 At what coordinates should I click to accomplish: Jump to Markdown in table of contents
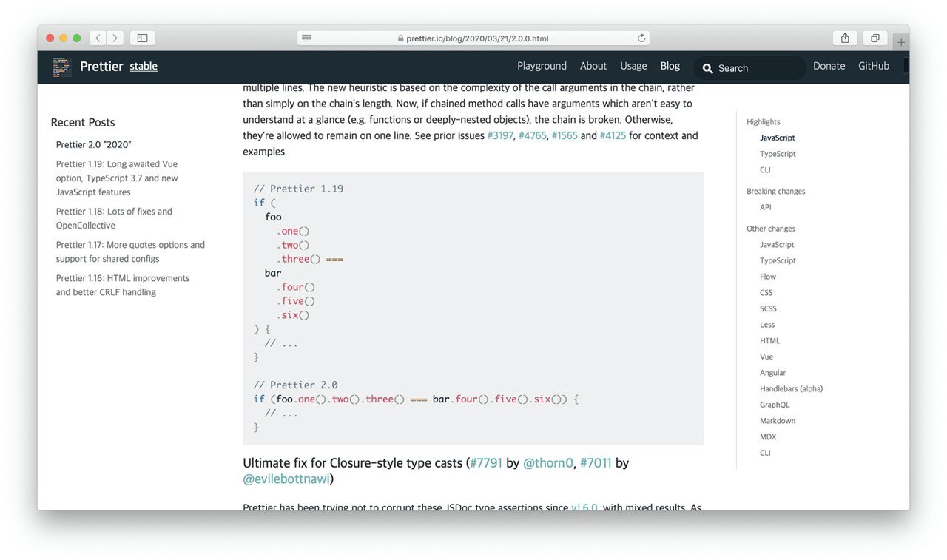(x=778, y=421)
